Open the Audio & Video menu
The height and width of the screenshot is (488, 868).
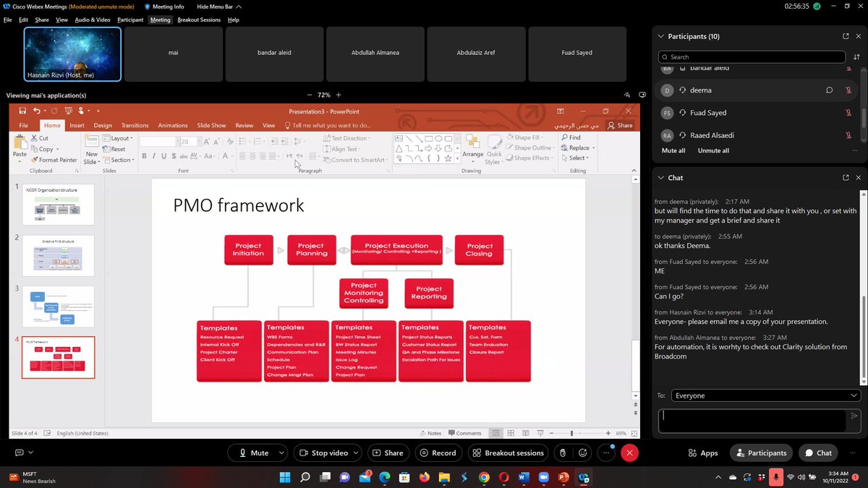point(93,20)
